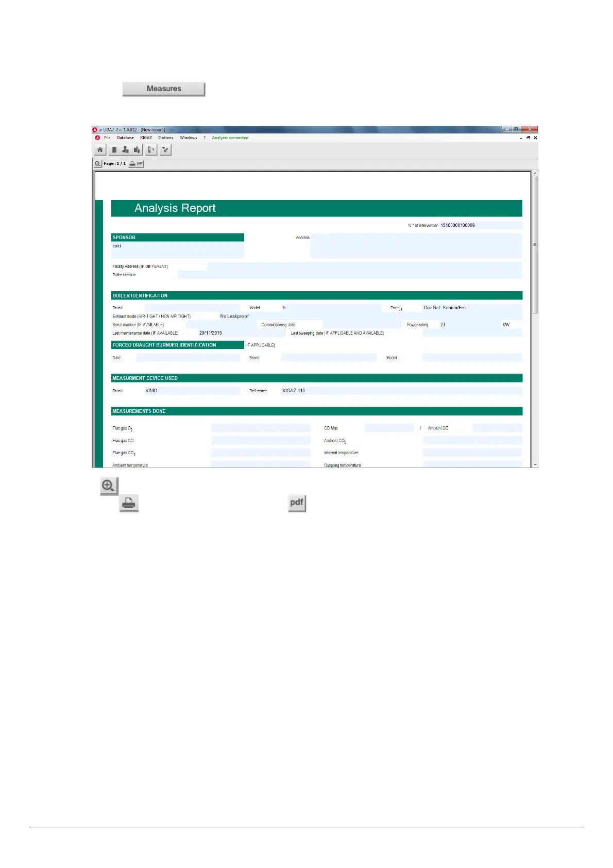Screen dimensions: 613x868
Task: Click the boilers icon in toolbar
Action: (x=137, y=150)
